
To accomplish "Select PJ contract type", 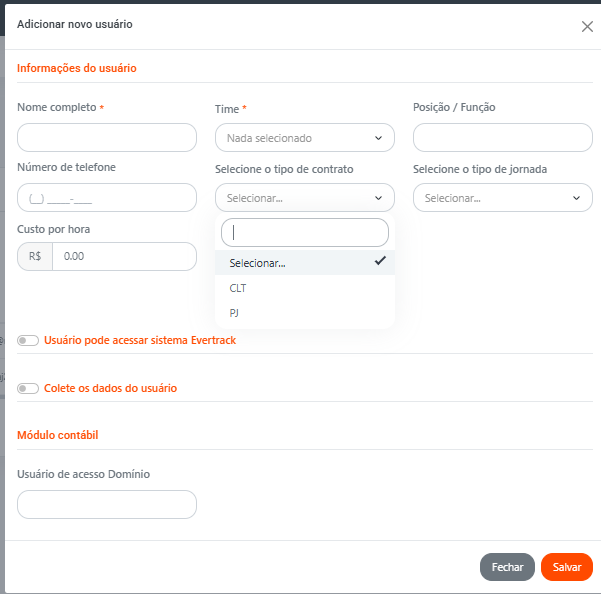I will (234, 313).
